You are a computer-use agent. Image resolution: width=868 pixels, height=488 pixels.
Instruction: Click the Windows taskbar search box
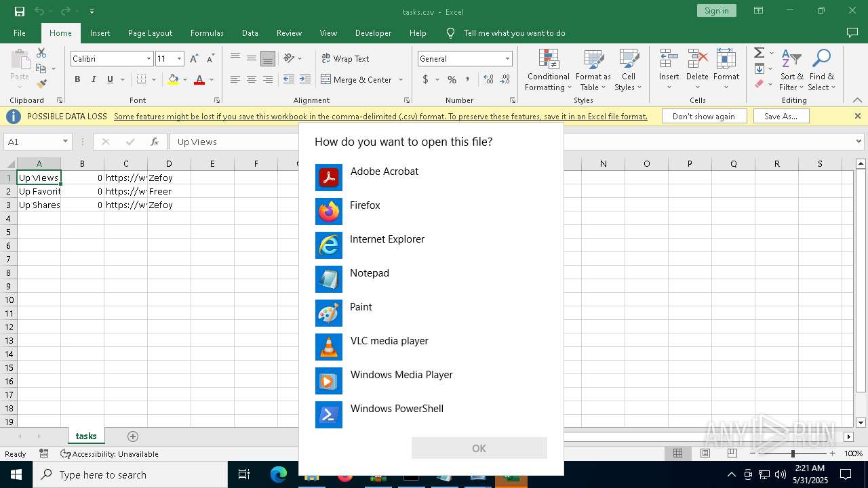pyautogui.click(x=130, y=474)
